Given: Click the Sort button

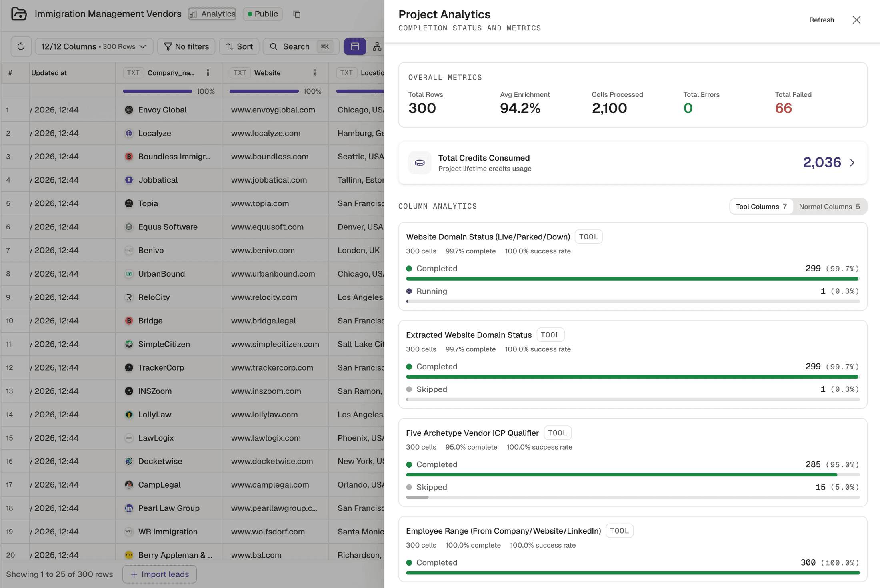Looking at the screenshot, I should coord(239,46).
